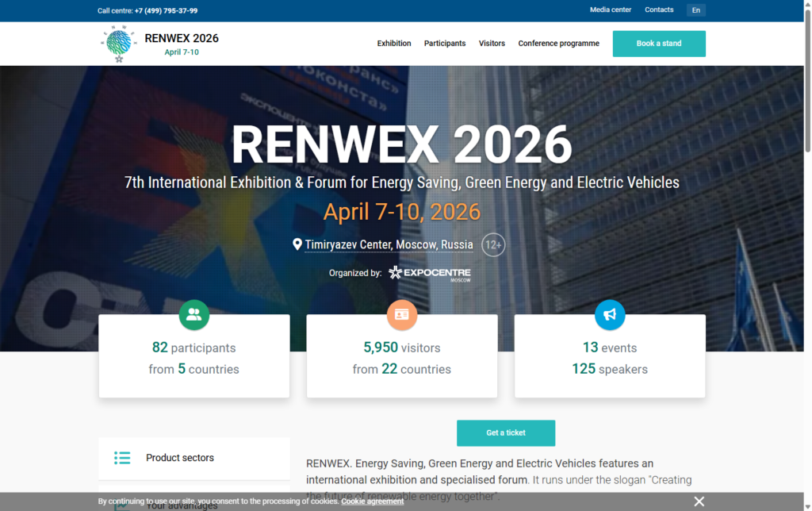812x511 pixels.
Task: Open Product sectors via its list icon
Action: coord(122,458)
